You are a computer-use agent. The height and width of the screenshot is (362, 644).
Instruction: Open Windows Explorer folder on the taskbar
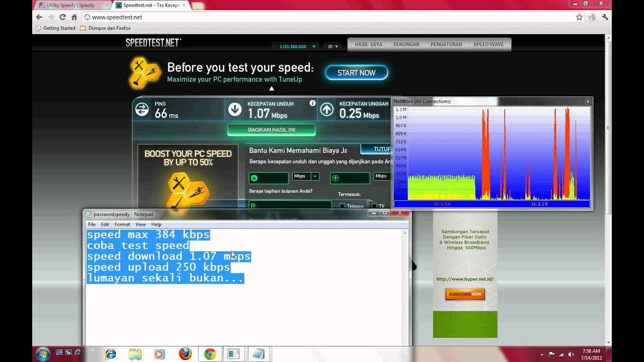pos(135,354)
